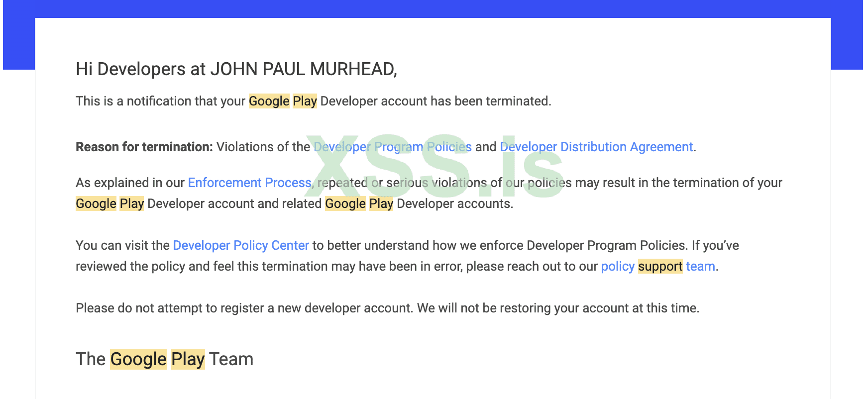Open the Developer Distribution Agreement link

pos(596,147)
